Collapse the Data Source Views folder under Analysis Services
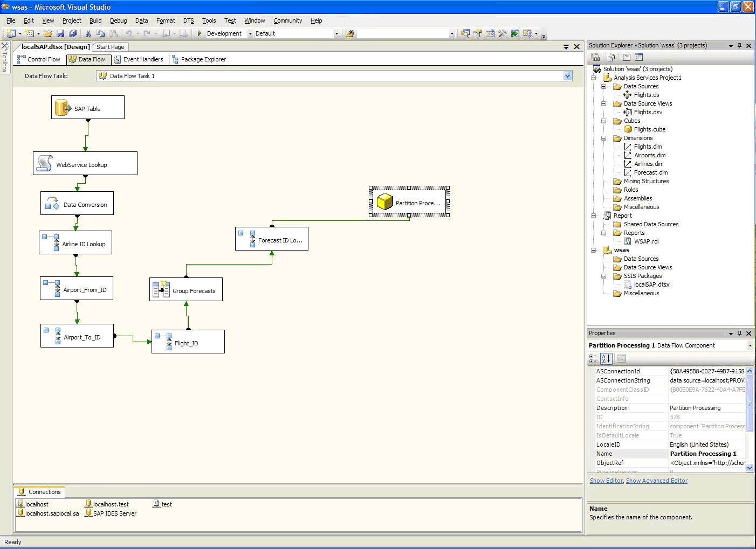The image size is (756, 549). 604,103
